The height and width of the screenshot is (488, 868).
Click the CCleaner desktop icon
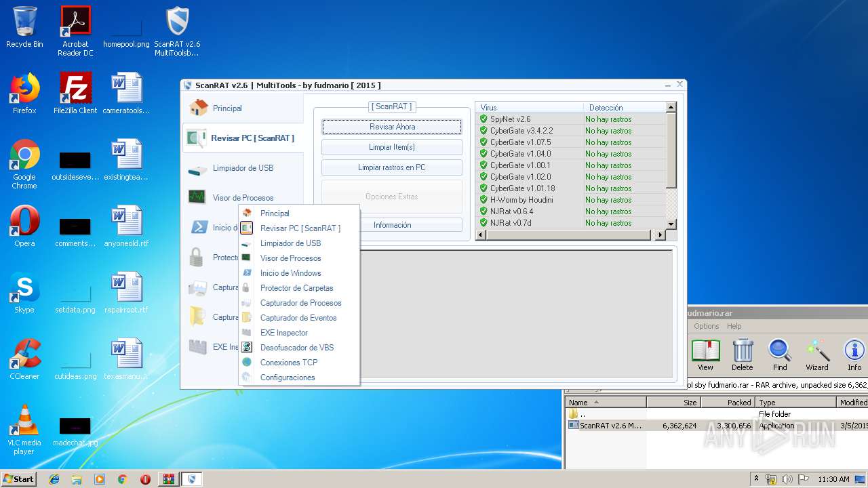pyautogui.click(x=24, y=359)
